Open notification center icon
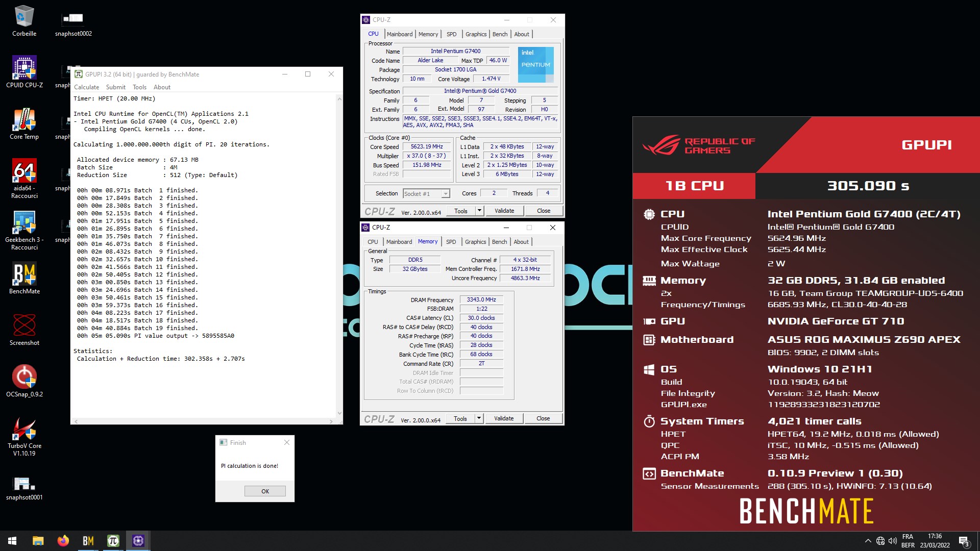Screen dimensions: 980x551 [x=964, y=541]
